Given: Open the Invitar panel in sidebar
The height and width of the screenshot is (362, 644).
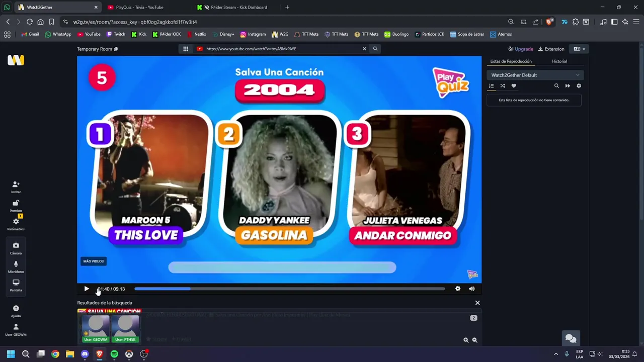Looking at the screenshot, I should point(16,187).
